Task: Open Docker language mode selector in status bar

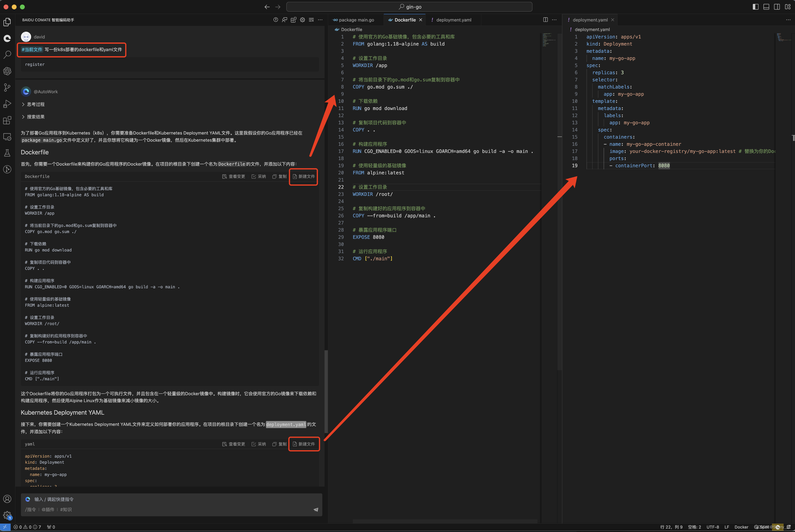Action: 741,527
